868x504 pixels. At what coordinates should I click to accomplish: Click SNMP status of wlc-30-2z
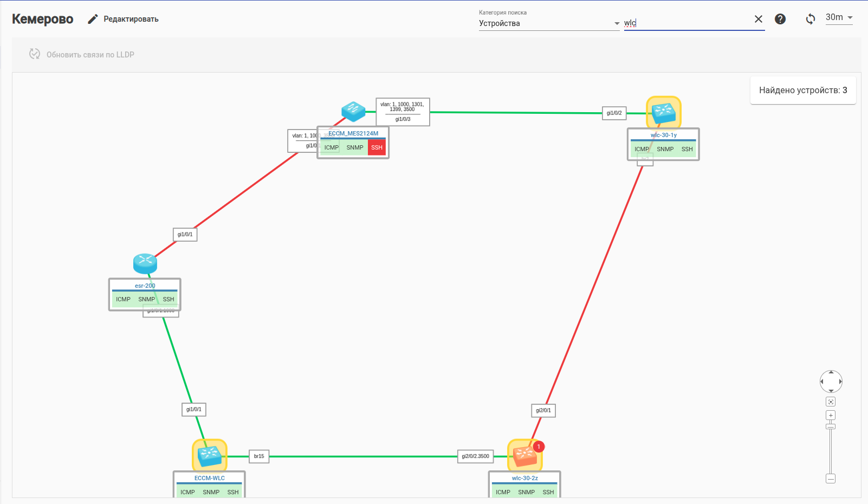(527, 492)
